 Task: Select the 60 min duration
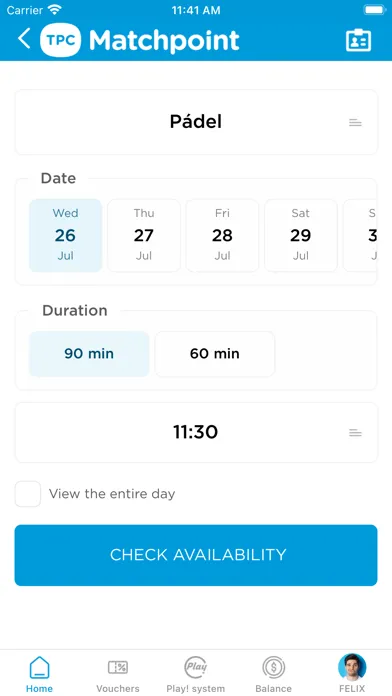[214, 354]
